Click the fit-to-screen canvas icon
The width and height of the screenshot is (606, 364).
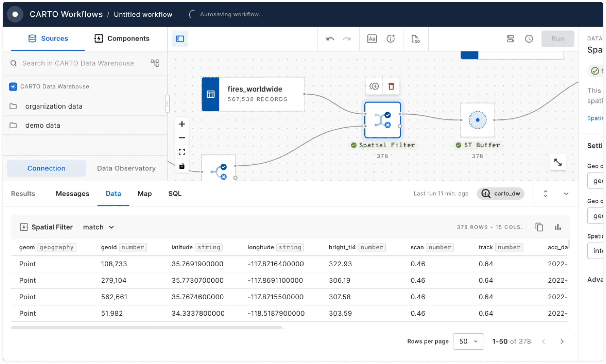[182, 152]
